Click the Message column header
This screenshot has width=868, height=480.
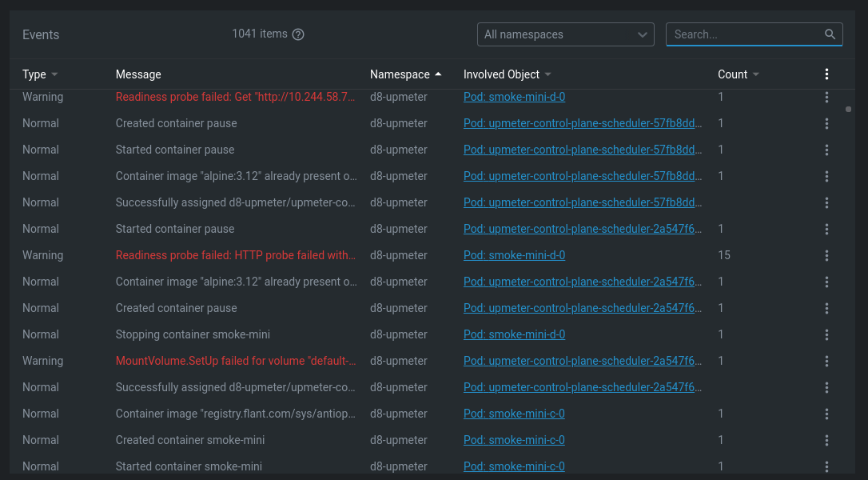138,74
